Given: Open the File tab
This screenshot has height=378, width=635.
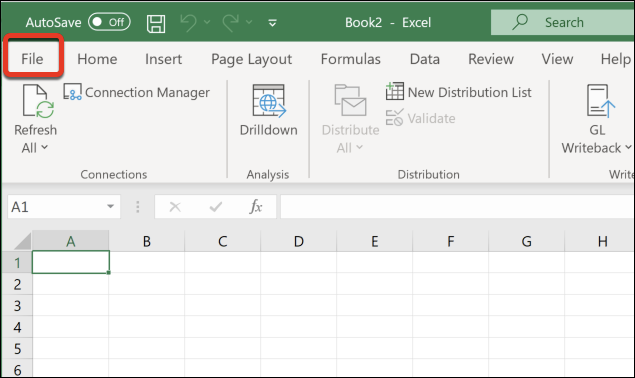Looking at the screenshot, I should [x=32, y=59].
